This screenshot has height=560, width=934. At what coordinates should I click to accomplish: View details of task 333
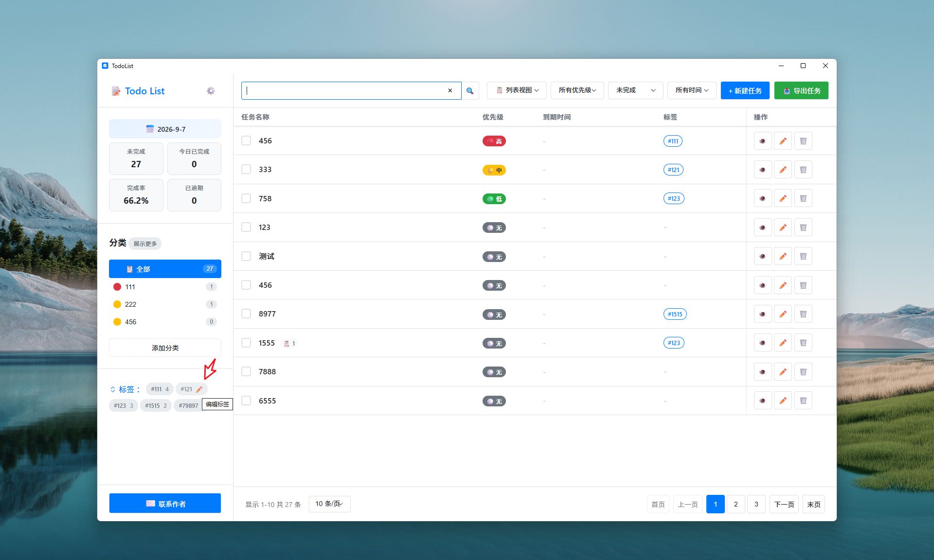click(x=763, y=170)
